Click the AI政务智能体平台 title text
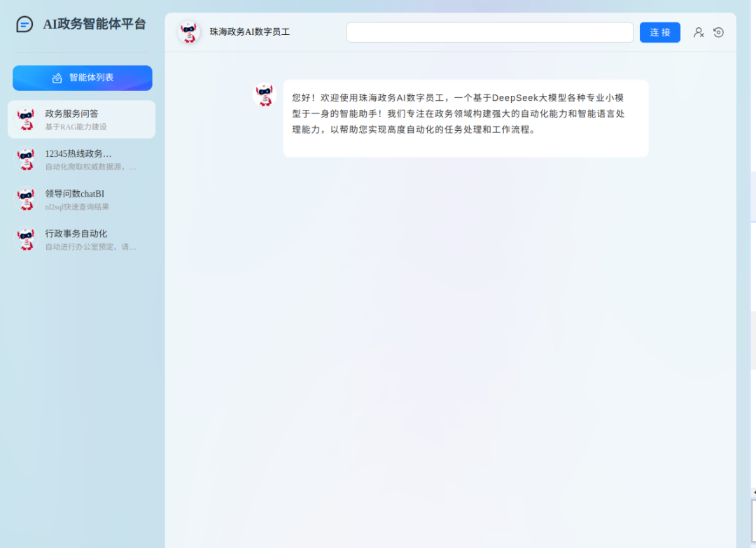Viewport: 756px width, 548px height. pyautogui.click(x=94, y=24)
